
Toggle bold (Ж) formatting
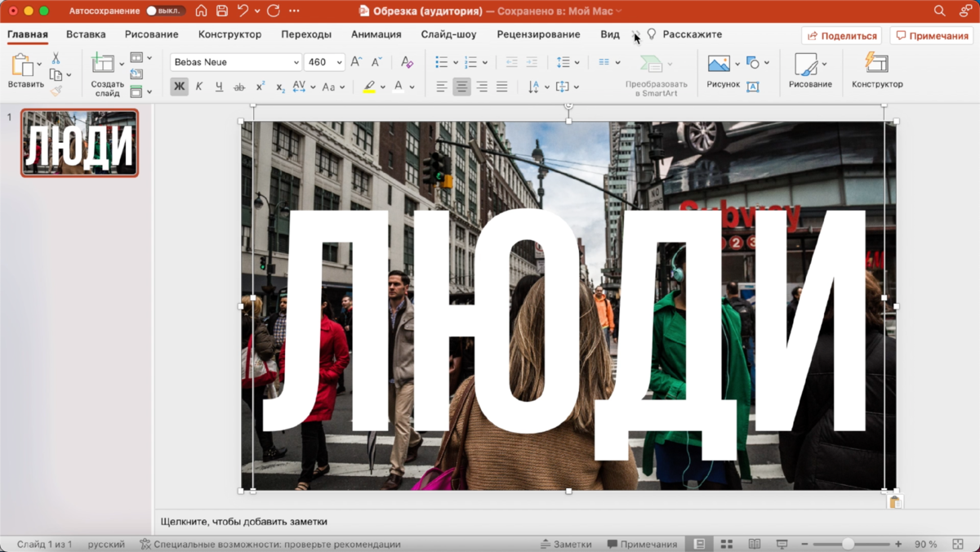pyautogui.click(x=179, y=87)
